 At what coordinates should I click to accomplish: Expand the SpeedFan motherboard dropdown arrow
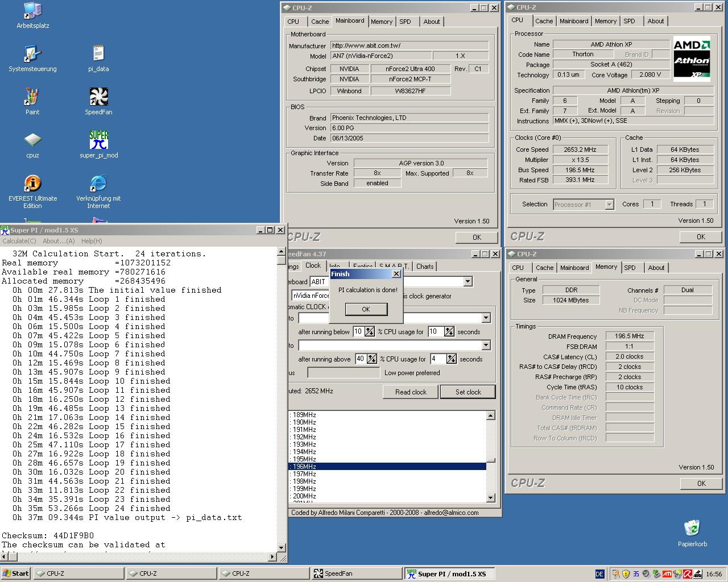pyautogui.click(x=468, y=282)
